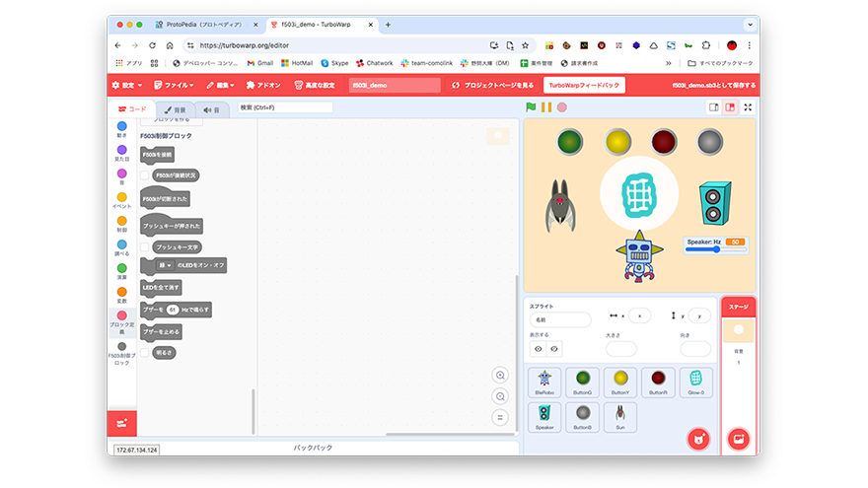
Task: Check the 明るさ reporter checkbox
Action: click(x=144, y=353)
